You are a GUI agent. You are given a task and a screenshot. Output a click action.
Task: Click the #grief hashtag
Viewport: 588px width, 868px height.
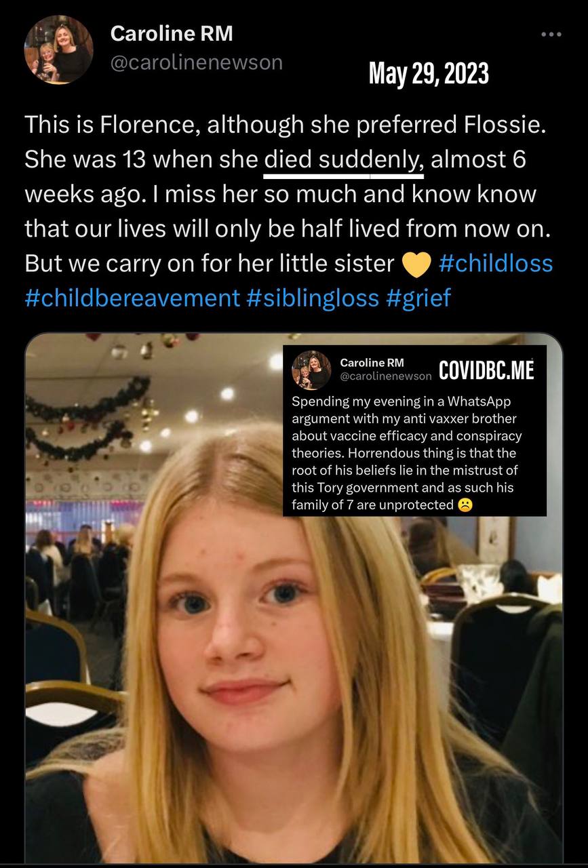pyautogui.click(x=418, y=298)
